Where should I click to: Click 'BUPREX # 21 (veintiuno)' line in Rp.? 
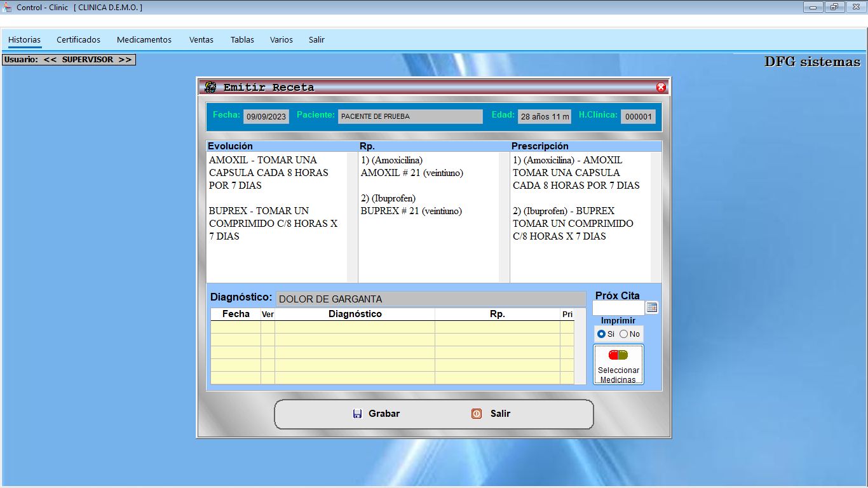coord(411,211)
